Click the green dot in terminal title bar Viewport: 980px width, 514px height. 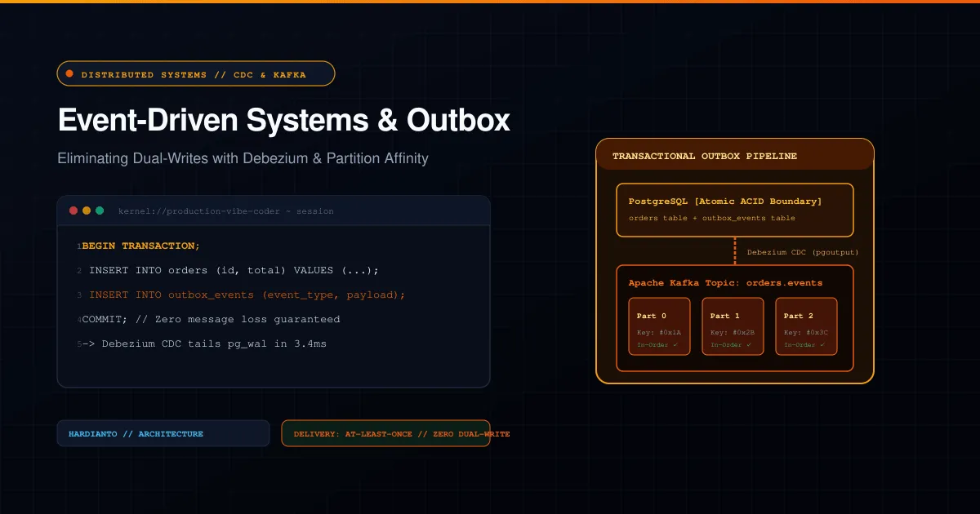[x=100, y=210]
